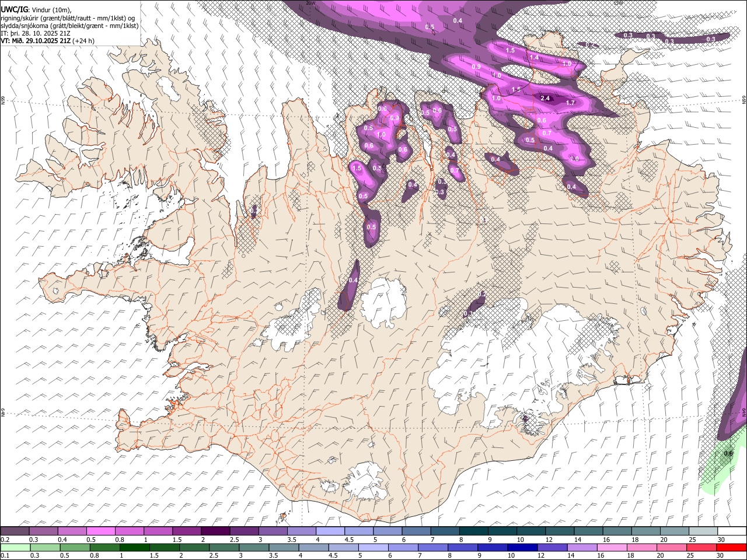Select the 1.4 snowfall value in northeast band

click(x=534, y=57)
